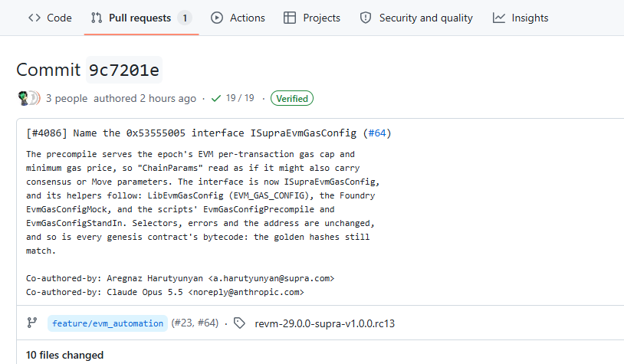This screenshot has height=364, width=624.
Task: Click the commit hash 9c7201e
Action: point(124,70)
